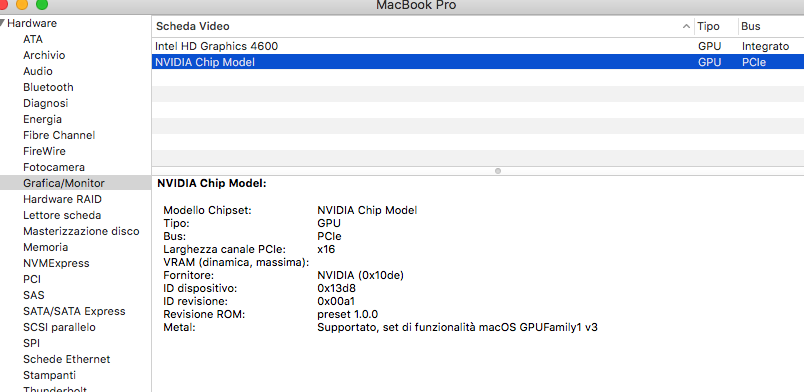Click the x16 PCIe width value
The height and width of the screenshot is (392, 804).
326,249
